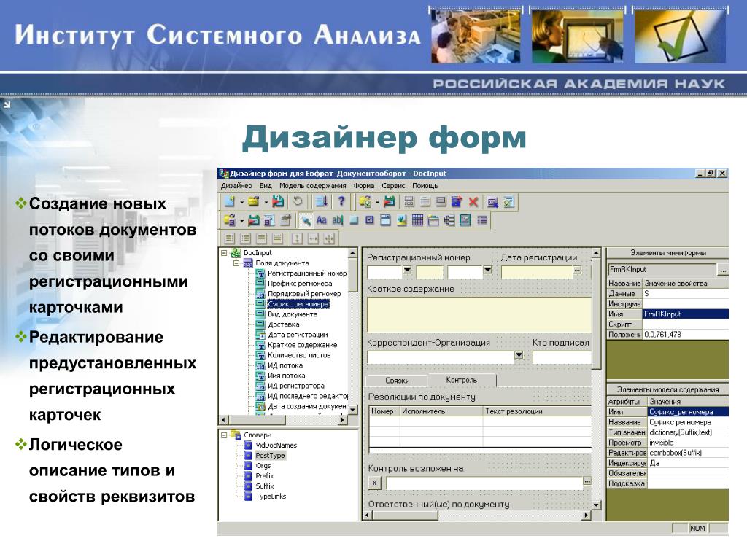
Task: Collapse the Словари tree node
Action: pyautogui.click(x=225, y=435)
